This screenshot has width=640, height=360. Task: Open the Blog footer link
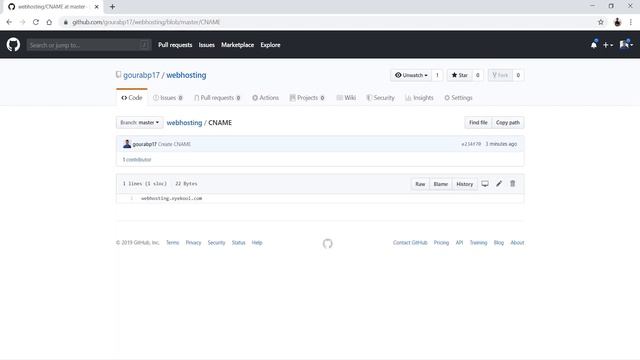point(499,242)
